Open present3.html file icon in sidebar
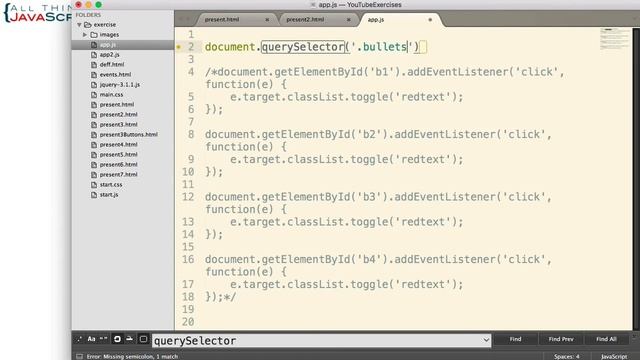The width and height of the screenshot is (640, 360). 94,124
